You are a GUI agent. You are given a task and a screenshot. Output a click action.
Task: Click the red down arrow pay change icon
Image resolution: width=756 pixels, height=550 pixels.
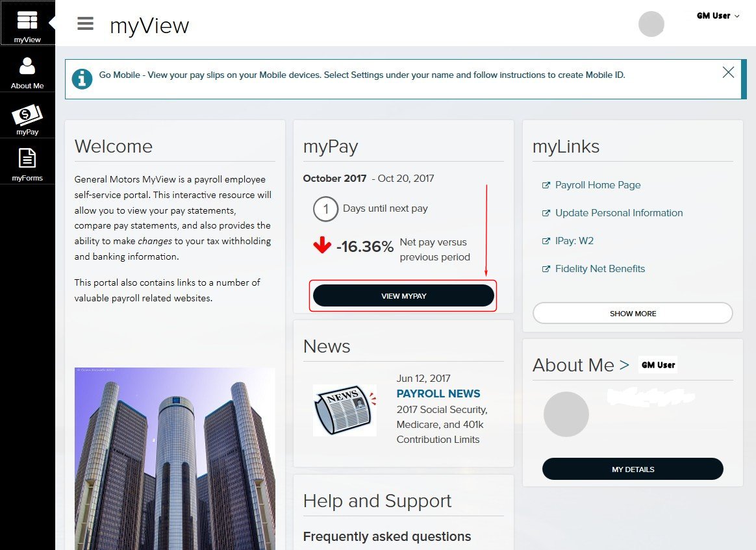click(x=322, y=245)
